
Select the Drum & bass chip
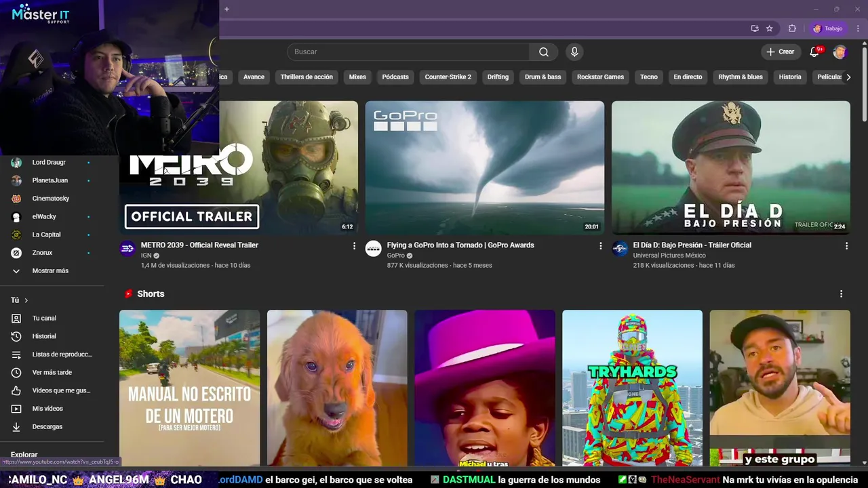coord(542,77)
